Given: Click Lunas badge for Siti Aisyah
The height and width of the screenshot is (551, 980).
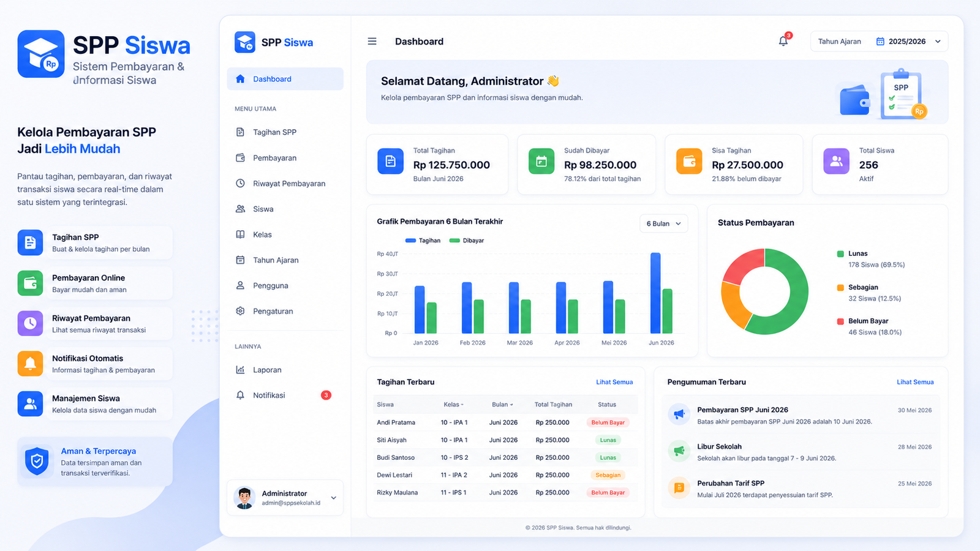Looking at the screenshot, I should pos(608,440).
